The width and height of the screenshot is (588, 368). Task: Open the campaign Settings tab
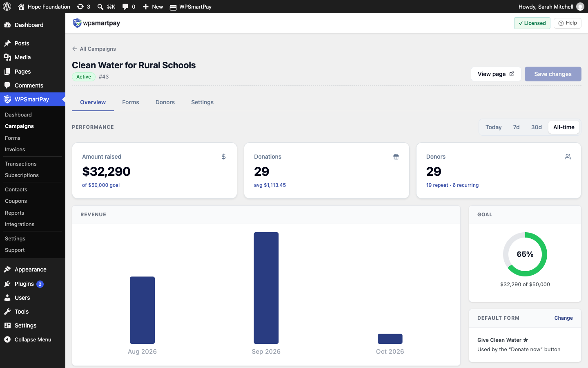(202, 102)
